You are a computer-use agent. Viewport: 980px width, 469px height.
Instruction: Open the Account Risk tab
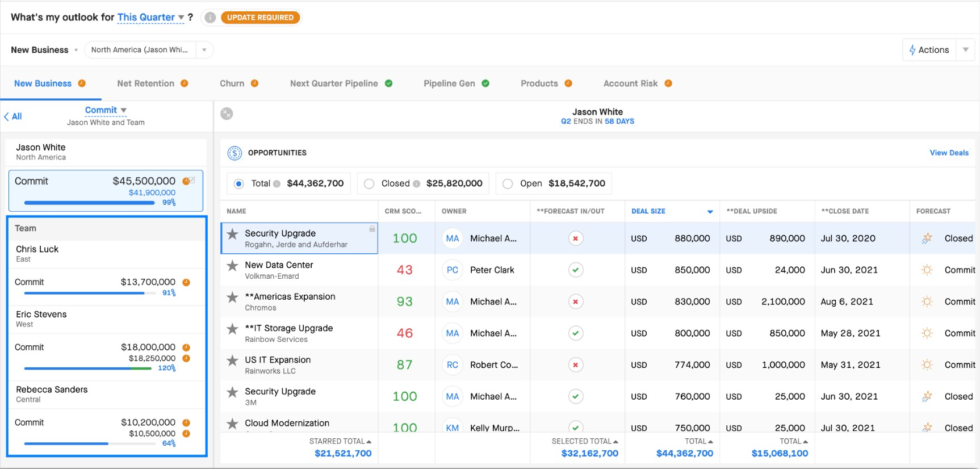point(637,83)
